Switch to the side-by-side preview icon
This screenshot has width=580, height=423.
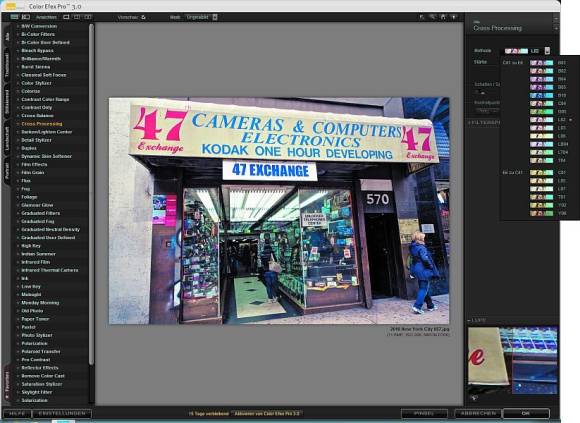point(88,17)
